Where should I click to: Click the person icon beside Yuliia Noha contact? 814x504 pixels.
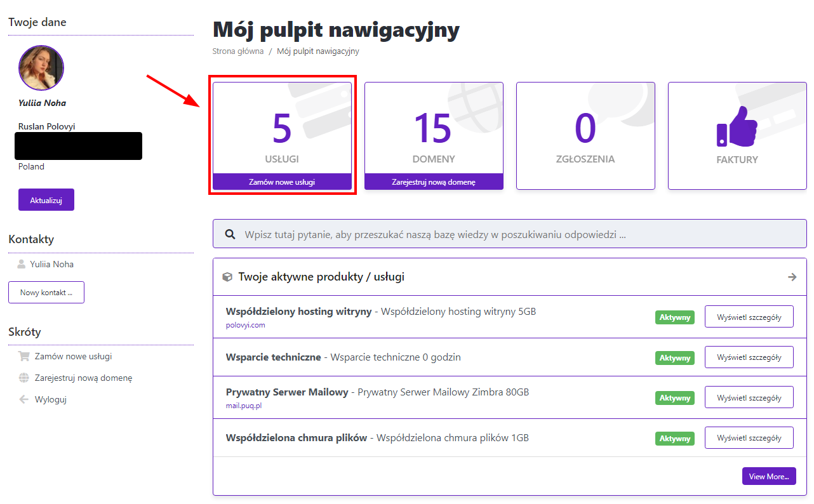coord(22,264)
